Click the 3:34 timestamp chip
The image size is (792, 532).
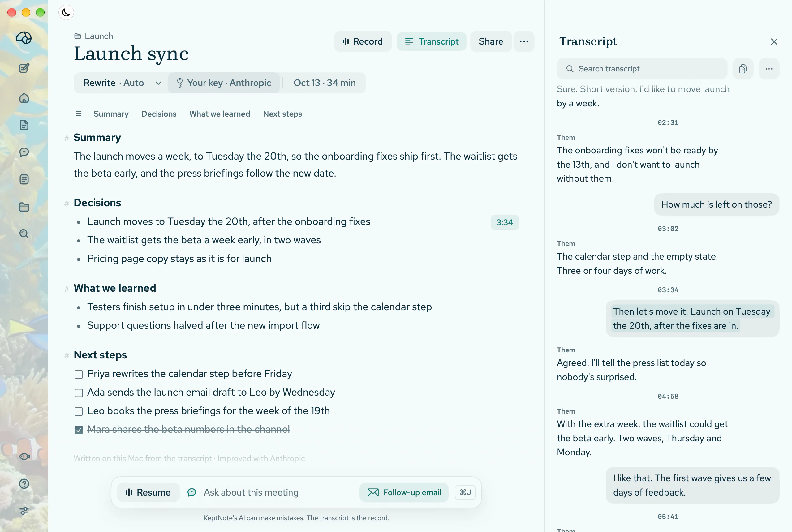505,222
